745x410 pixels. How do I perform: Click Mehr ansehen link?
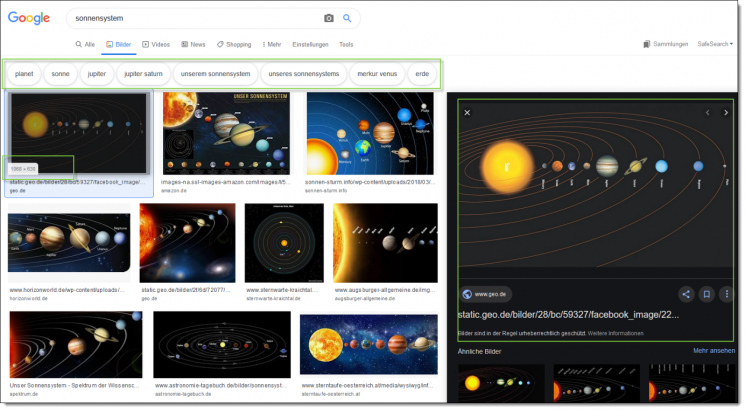pyautogui.click(x=714, y=351)
